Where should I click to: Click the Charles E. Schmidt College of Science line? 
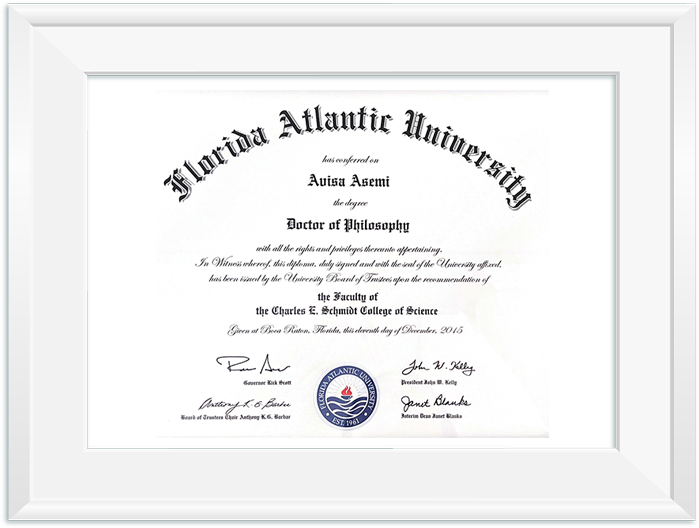(347, 311)
